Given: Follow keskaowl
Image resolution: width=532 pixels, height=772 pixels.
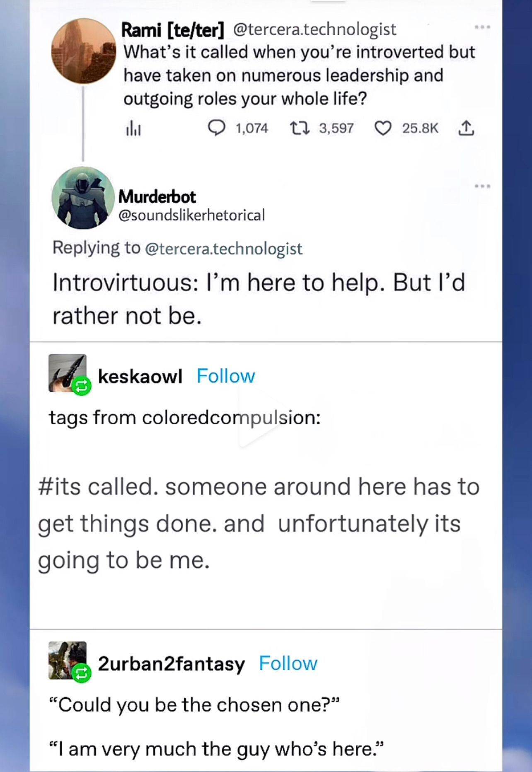Looking at the screenshot, I should (226, 376).
